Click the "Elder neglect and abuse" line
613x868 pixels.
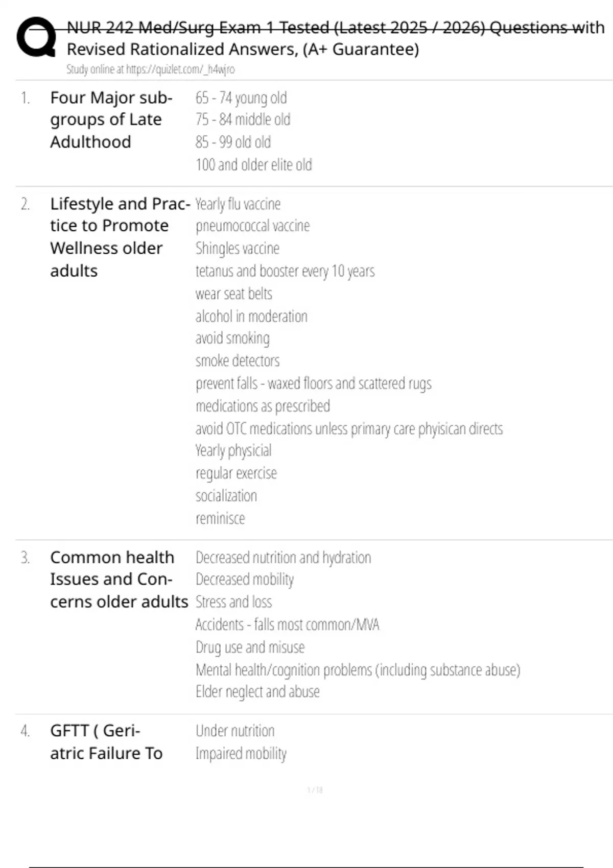(257, 692)
